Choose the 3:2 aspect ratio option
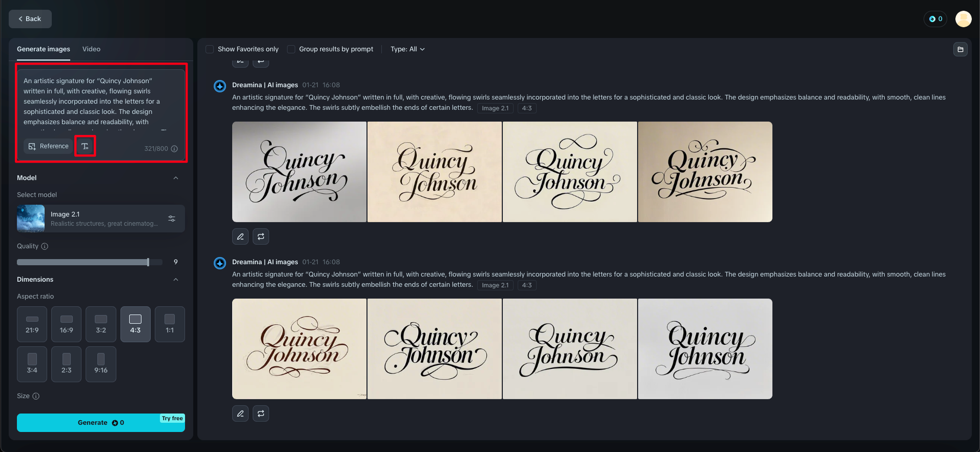This screenshot has height=452, width=980. [x=101, y=324]
